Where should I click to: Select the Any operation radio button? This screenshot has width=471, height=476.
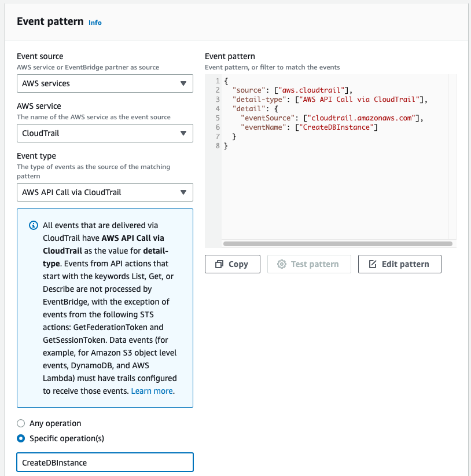pyautogui.click(x=21, y=423)
